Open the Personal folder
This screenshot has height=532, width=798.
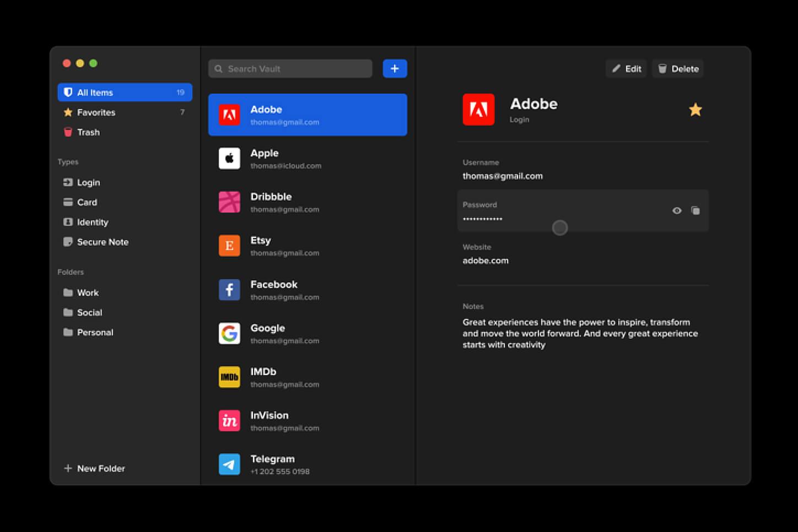click(x=125, y=332)
